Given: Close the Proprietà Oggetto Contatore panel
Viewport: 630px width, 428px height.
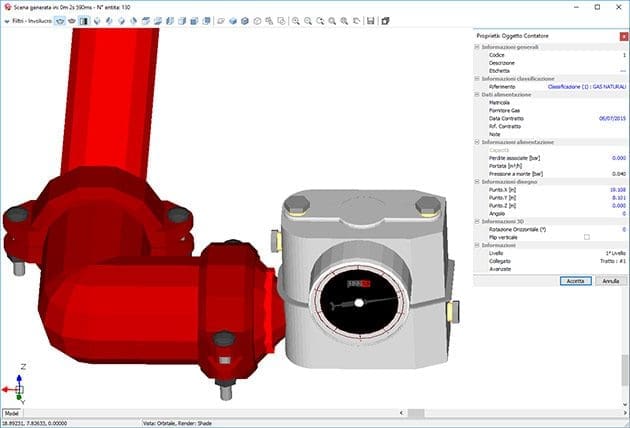Looking at the screenshot, I should [x=623, y=36].
